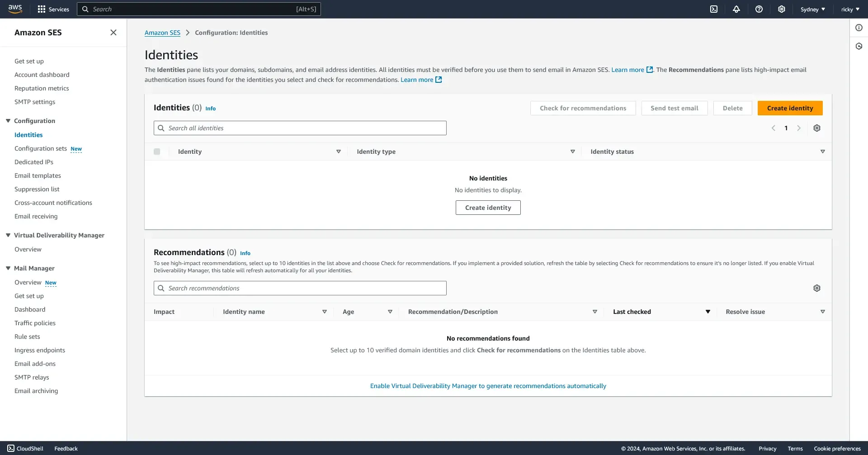
Task: Open Recommendations table preferences gear
Action: pos(817,288)
